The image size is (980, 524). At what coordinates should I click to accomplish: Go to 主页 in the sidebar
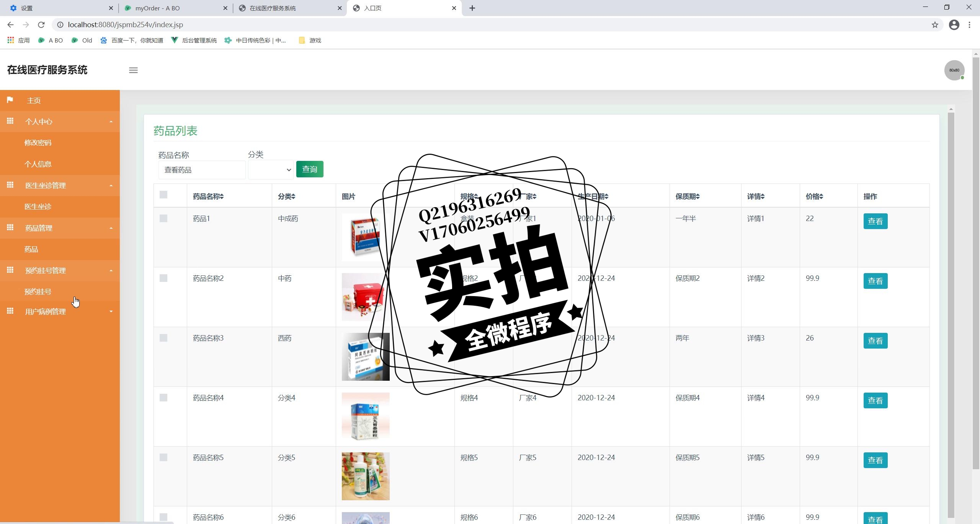(x=60, y=100)
